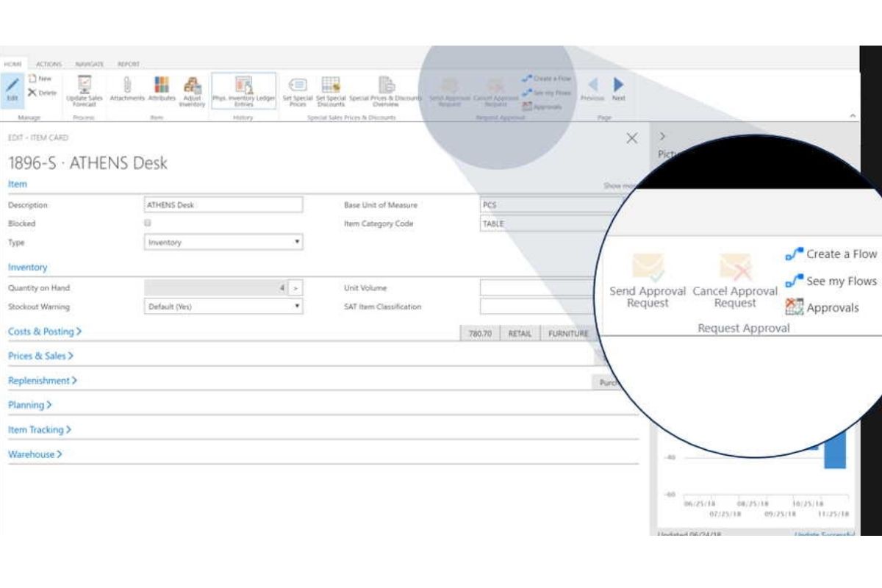
Task: Click the Delete X ribbon button
Action: (x=42, y=93)
